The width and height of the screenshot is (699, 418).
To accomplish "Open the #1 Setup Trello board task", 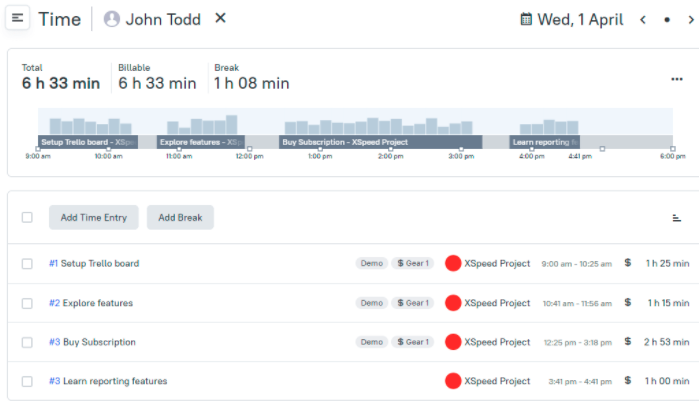I will click(x=94, y=263).
